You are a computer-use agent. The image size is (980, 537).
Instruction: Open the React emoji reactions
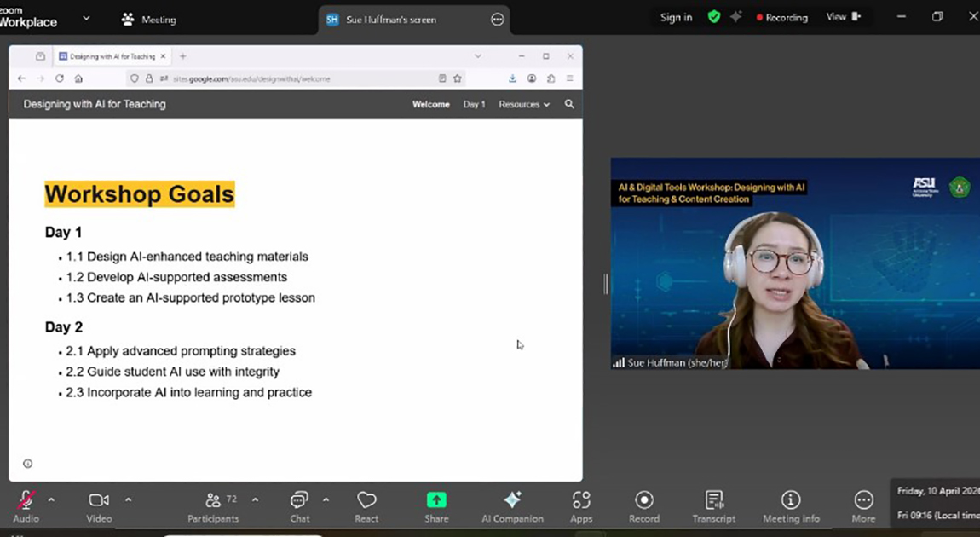(366, 506)
